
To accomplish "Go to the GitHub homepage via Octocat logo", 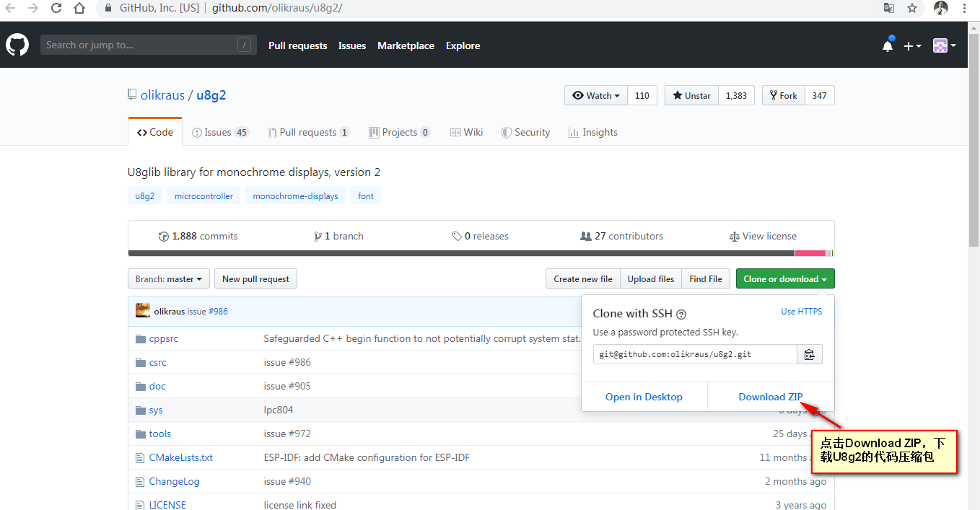I will coord(17,45).
